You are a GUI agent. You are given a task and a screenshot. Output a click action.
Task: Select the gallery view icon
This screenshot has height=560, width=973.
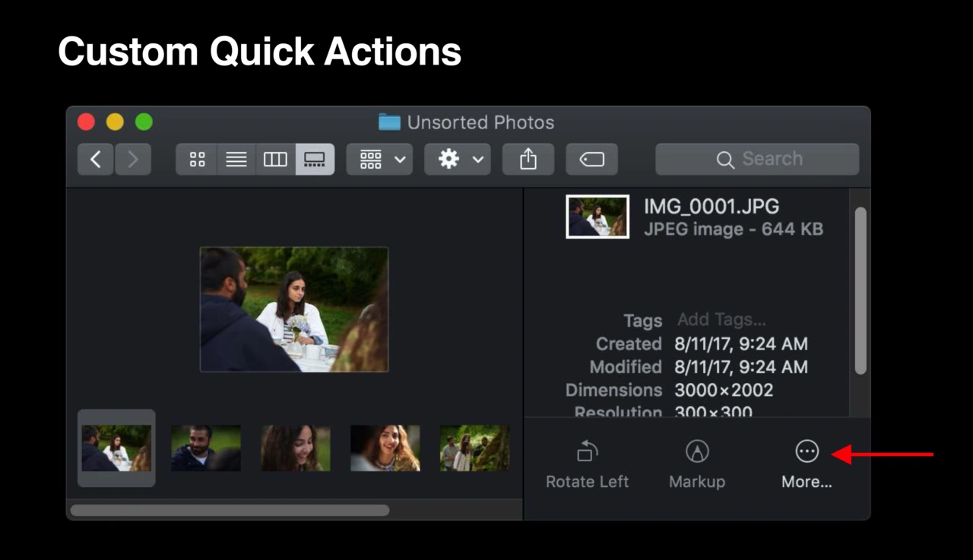coord(315,159)
